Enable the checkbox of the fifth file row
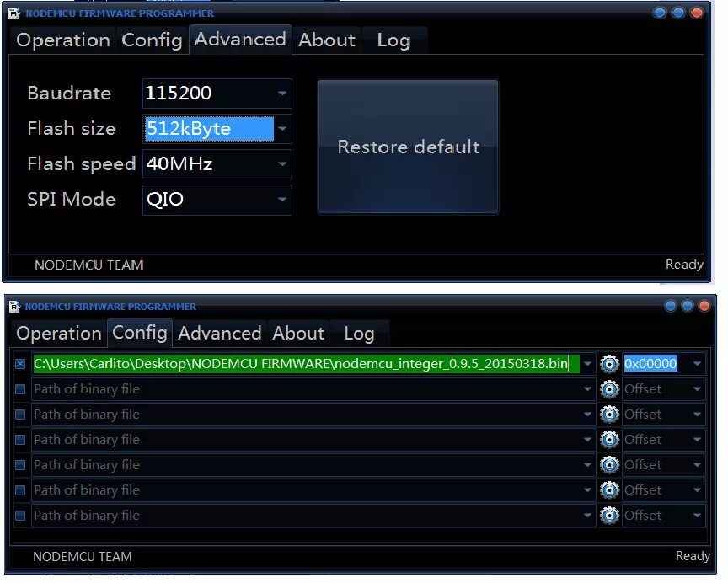 pos(20,465)
